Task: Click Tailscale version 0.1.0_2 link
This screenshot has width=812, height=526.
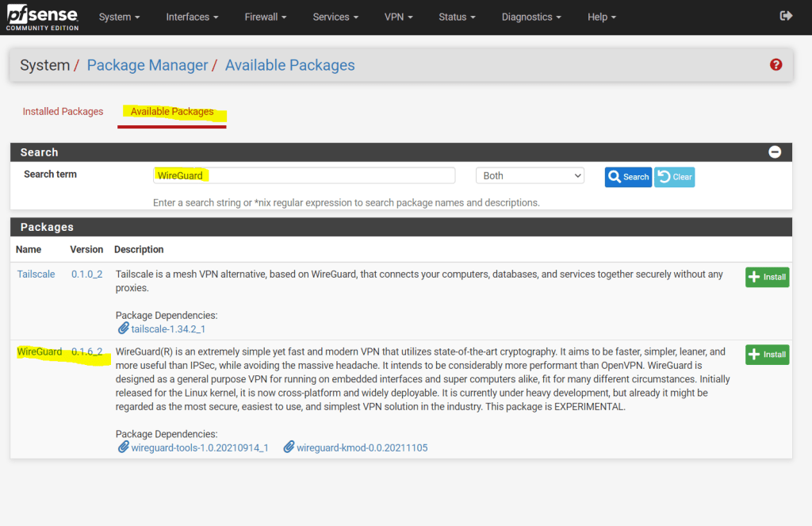Action: (x=87, y=275)
